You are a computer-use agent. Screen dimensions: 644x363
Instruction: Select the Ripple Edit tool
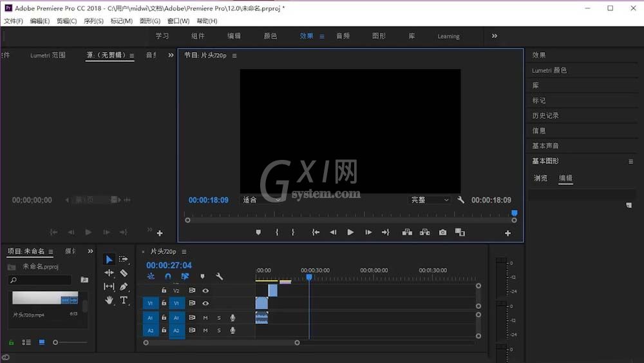tap(109, 273)
